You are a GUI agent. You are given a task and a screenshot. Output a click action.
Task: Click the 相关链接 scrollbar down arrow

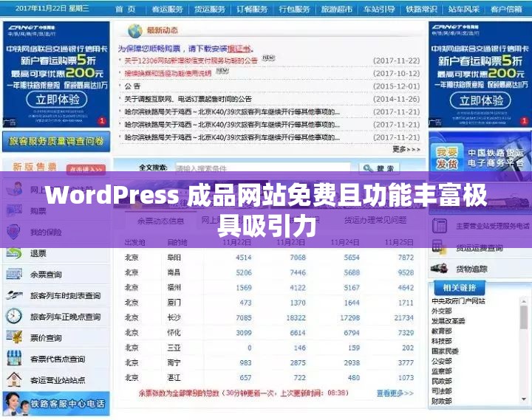pos(524,399)
